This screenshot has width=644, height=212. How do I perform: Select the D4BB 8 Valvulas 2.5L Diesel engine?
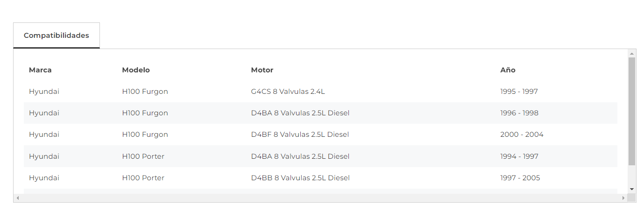300,178
